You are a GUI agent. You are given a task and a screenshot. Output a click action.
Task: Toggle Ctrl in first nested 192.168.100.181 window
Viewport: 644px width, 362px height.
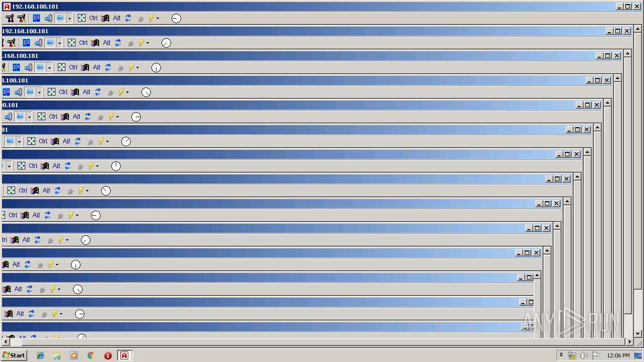[x=84, y=43]
